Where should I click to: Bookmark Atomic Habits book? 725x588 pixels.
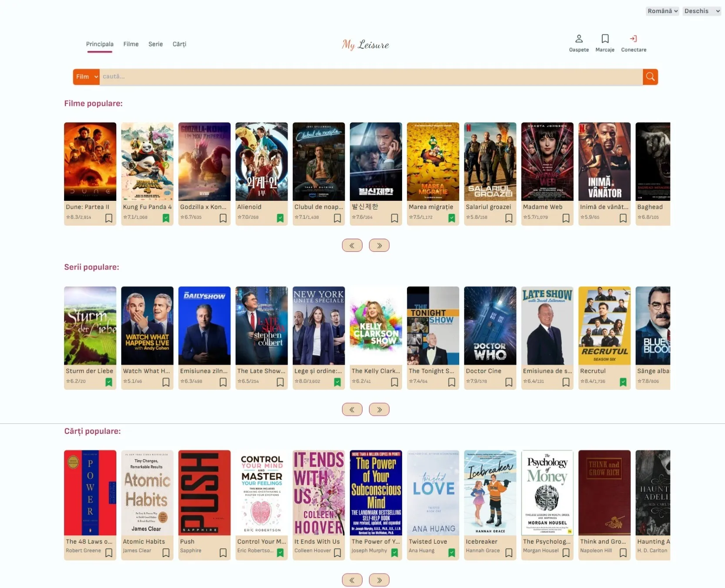coord(166,553)
